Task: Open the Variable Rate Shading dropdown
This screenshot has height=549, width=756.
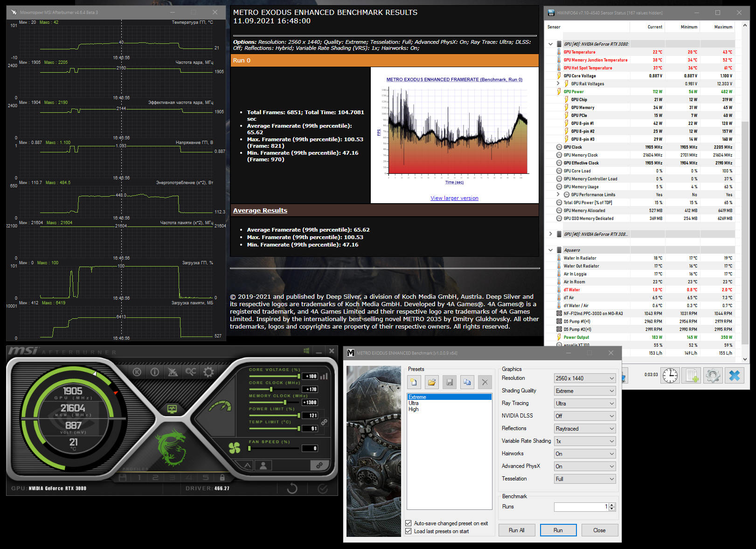Action: [585, 441]
